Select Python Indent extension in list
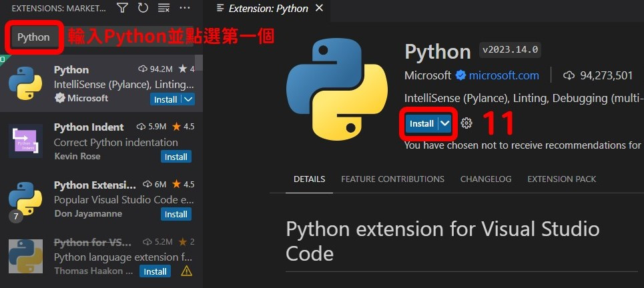The width and height of the screenshot is (644, 288). 101,141
